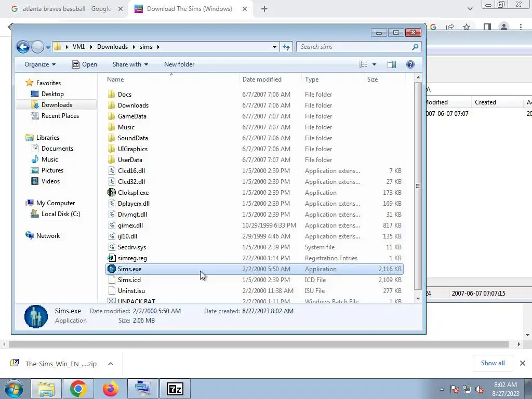Select the Cloksplexe application icon

pos(111,192)
